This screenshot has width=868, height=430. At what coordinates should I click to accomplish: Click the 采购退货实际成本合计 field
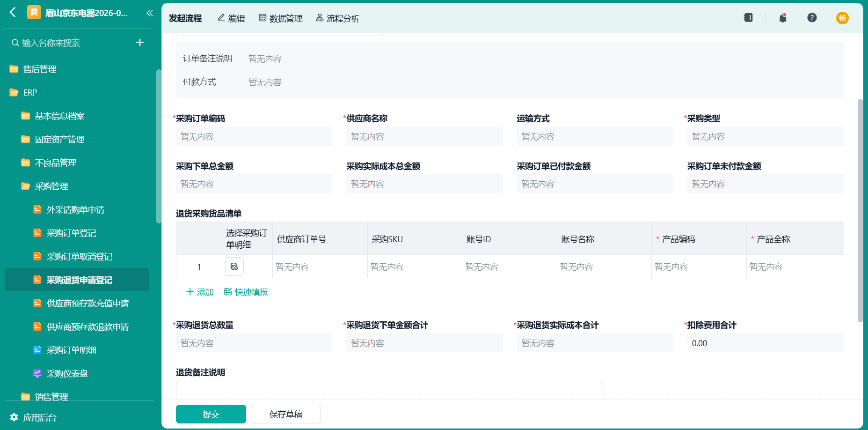pyautogui.click(x=595, y=343)
